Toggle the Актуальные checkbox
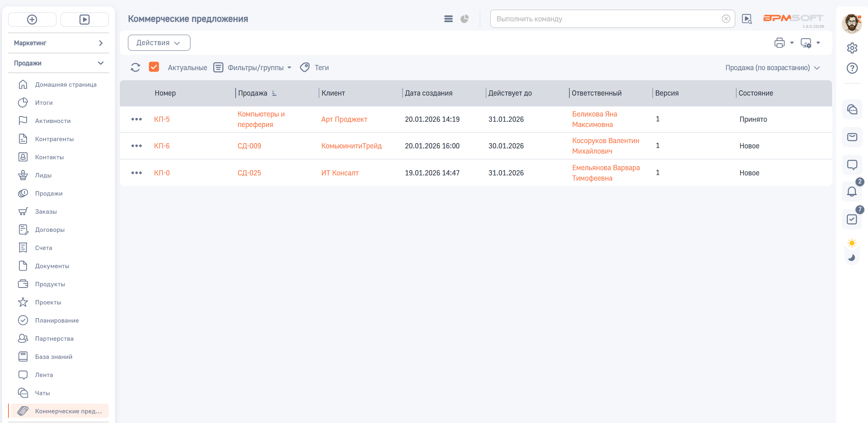This screenshot has height=423, width=868. (x=154, y=67)
